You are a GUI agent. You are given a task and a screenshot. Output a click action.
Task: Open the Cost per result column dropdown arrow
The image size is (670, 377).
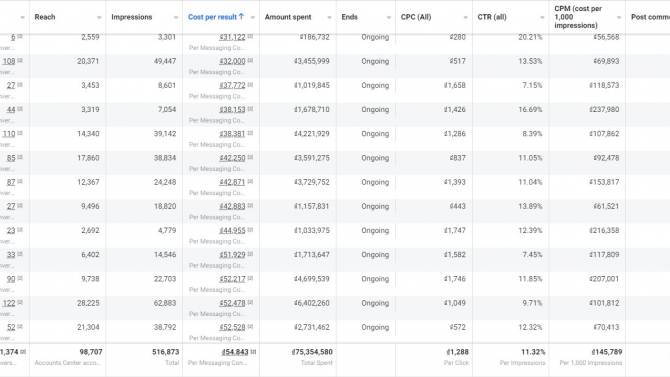click(x=253, y=18)
